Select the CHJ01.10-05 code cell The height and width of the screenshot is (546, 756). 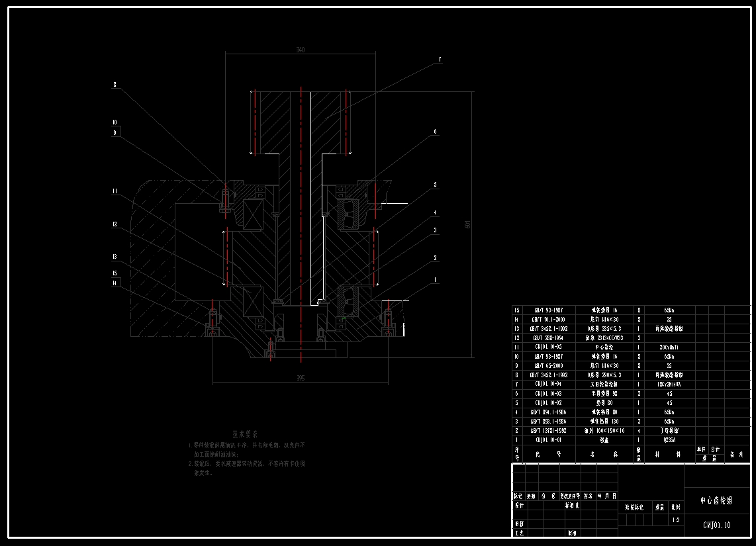point(547,347)
